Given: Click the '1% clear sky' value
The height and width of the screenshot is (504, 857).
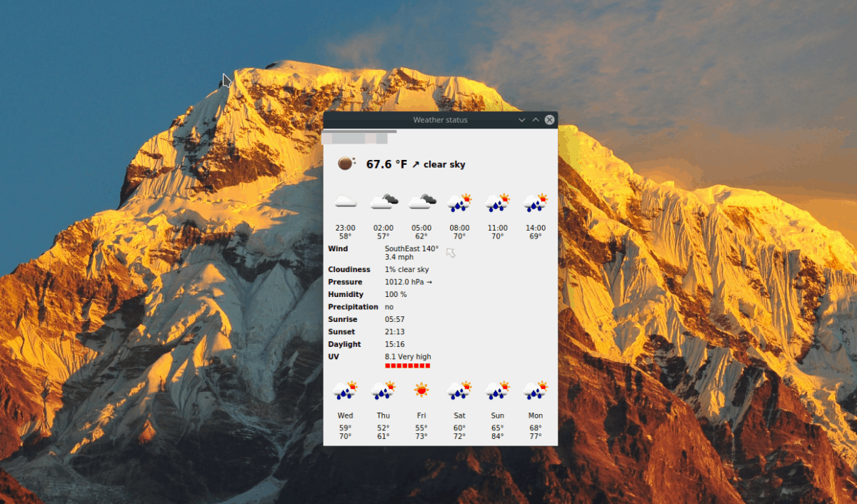Looking at the screenshot, I should 407,270.
